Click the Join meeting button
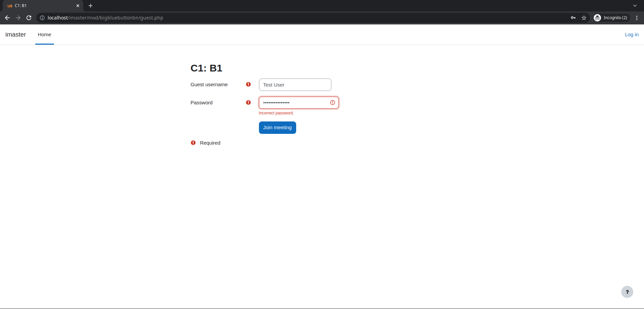 [277, 127]
